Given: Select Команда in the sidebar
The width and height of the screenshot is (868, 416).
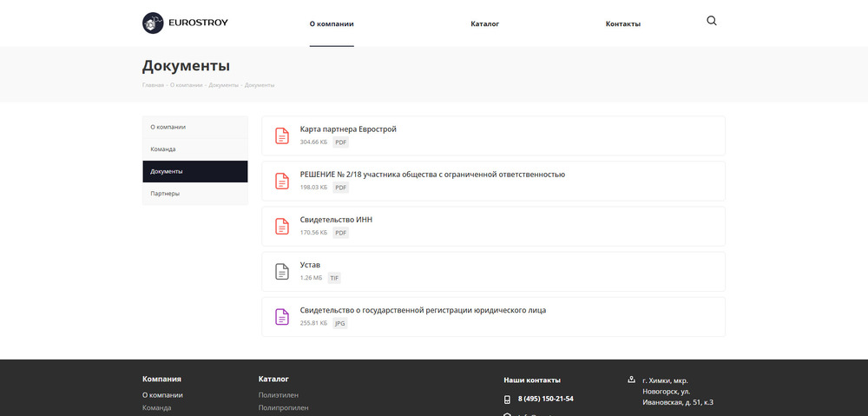Looking at the screenshot, I should 163,149.
